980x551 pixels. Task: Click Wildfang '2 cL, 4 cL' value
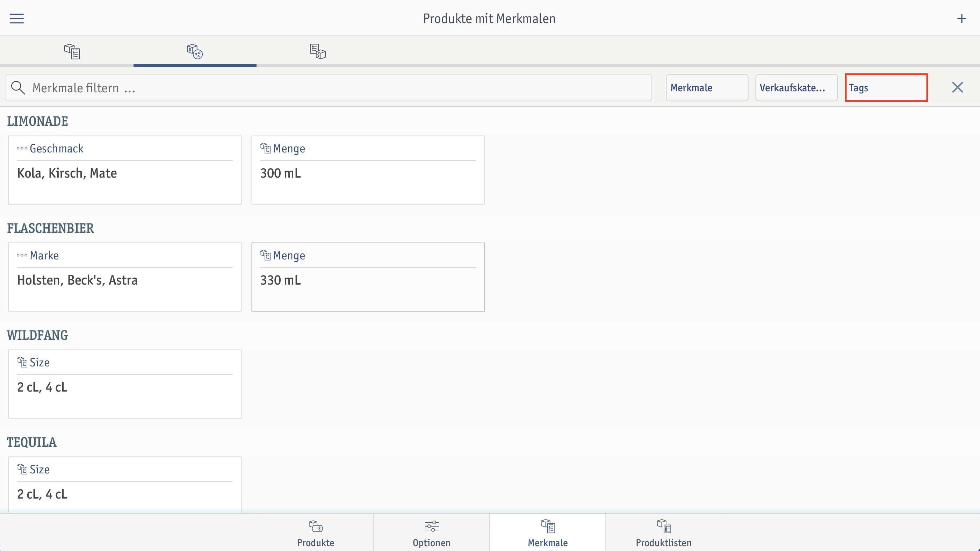tap(42, 387)
